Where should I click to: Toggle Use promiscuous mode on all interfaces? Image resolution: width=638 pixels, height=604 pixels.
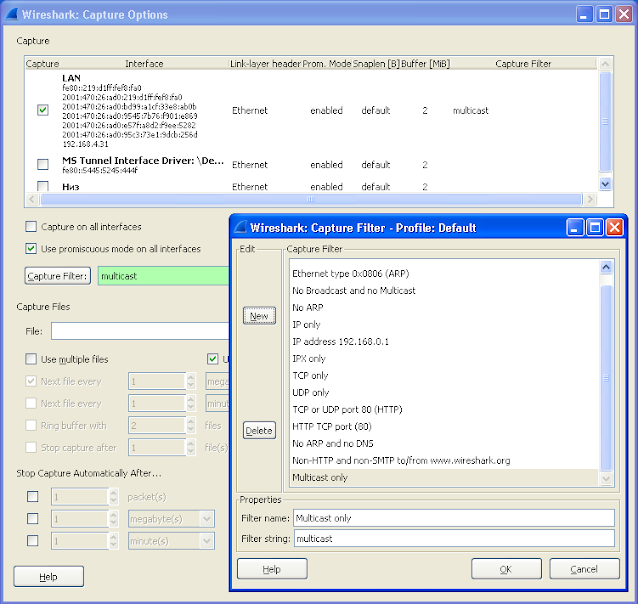(x=31, y=248)
